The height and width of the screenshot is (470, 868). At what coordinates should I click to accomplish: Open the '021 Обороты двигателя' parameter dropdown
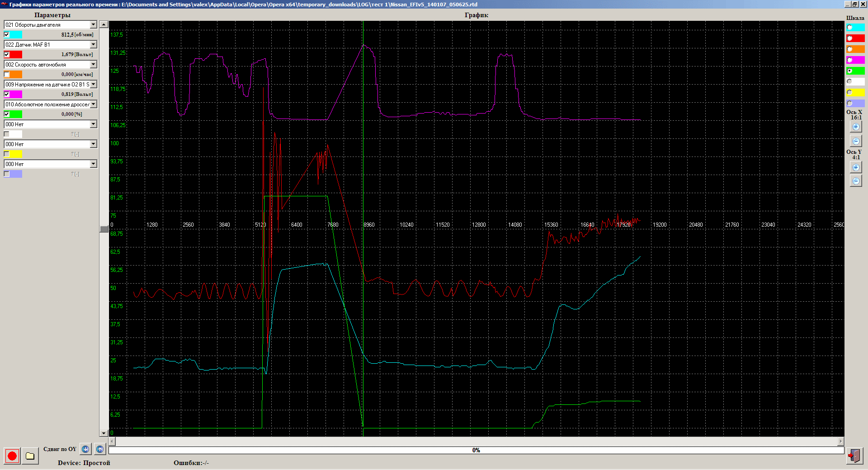pos(94,24)
